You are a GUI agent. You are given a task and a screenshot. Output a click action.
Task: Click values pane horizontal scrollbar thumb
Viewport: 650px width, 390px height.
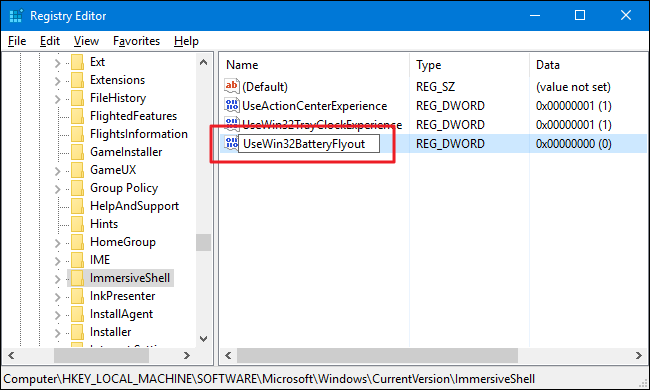377,355
